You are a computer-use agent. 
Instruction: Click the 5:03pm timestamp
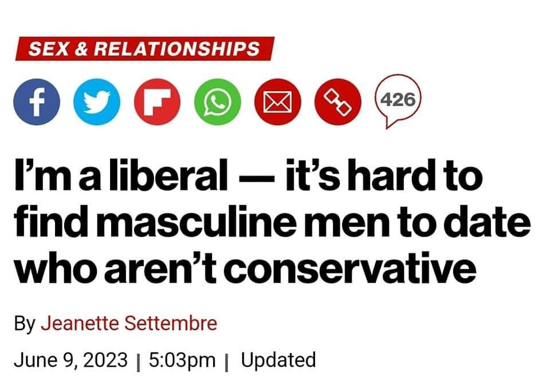click(182, 360)
